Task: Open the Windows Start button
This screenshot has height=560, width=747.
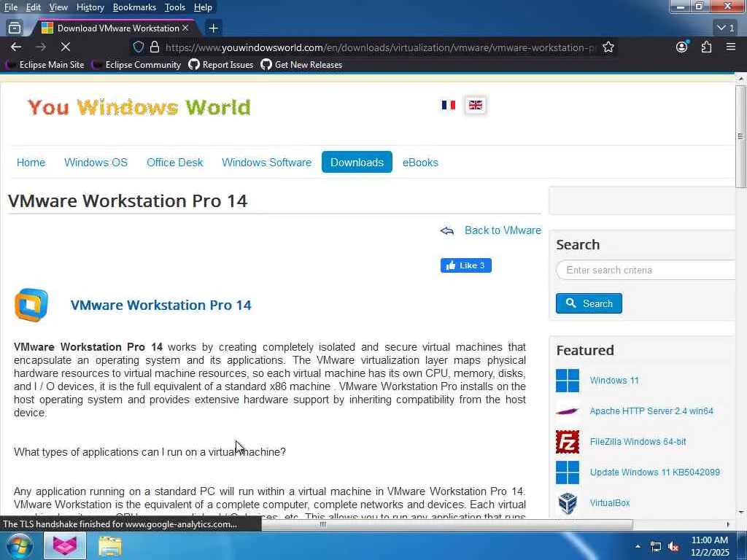Action: tap(19, 545)
